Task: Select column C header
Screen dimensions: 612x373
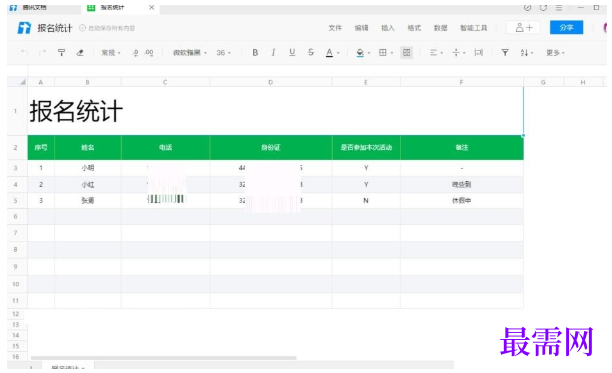Action: [165, 82]
